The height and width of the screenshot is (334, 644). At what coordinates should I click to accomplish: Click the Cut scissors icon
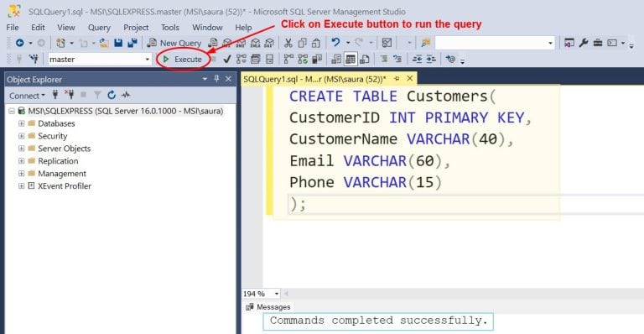tap(288, 43)
